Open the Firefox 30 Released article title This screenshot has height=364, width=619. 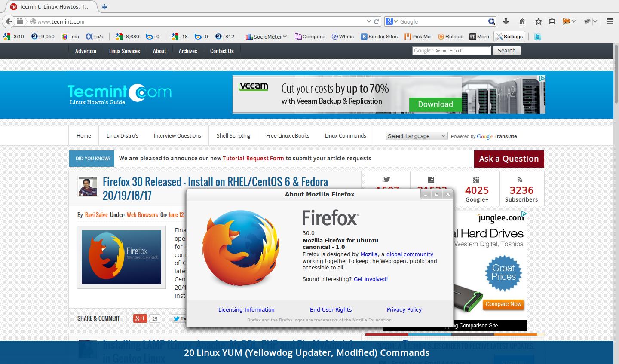[215, 188]
